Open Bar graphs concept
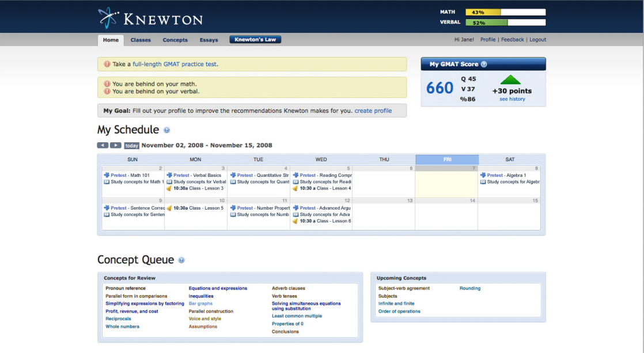This screenshot has height=353, width=644. pyautogui.click(x=200, y=303)
